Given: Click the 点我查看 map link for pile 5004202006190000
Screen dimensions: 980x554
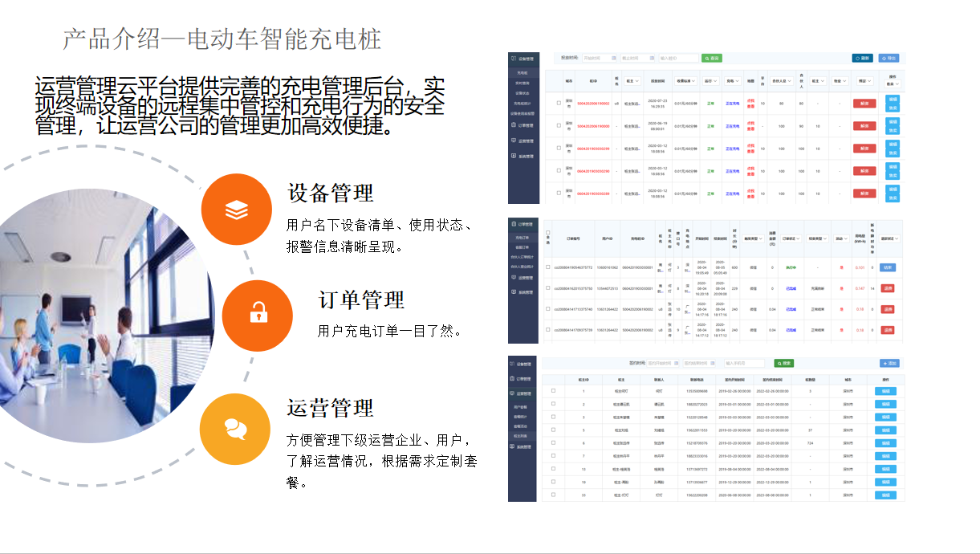Looking at the screenshot, I should click(751, 126).
